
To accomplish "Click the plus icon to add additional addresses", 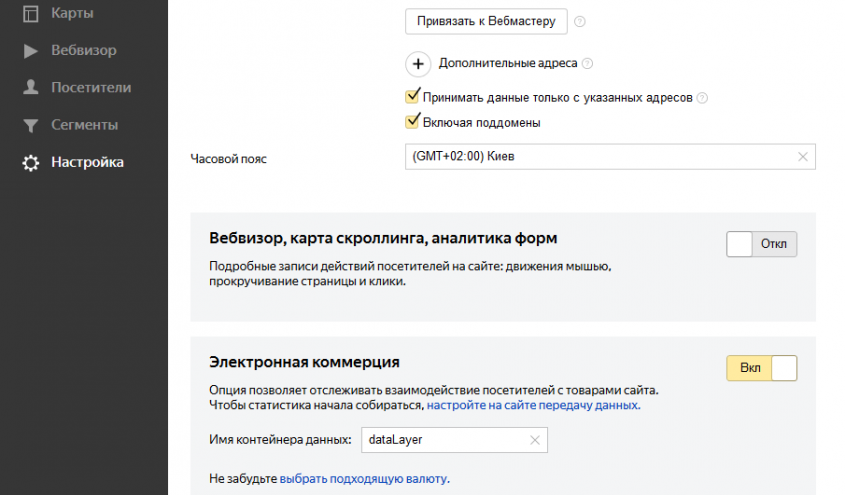I will coord(417,63).
